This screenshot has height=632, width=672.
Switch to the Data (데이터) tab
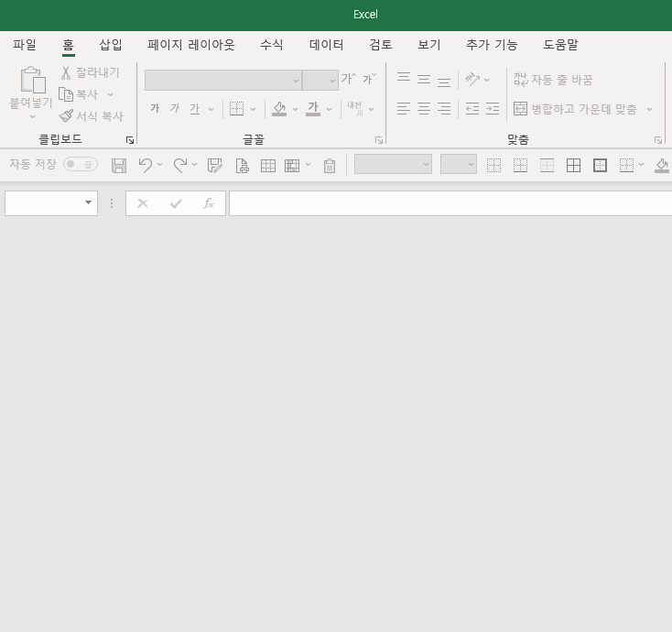tap(327, 45)
